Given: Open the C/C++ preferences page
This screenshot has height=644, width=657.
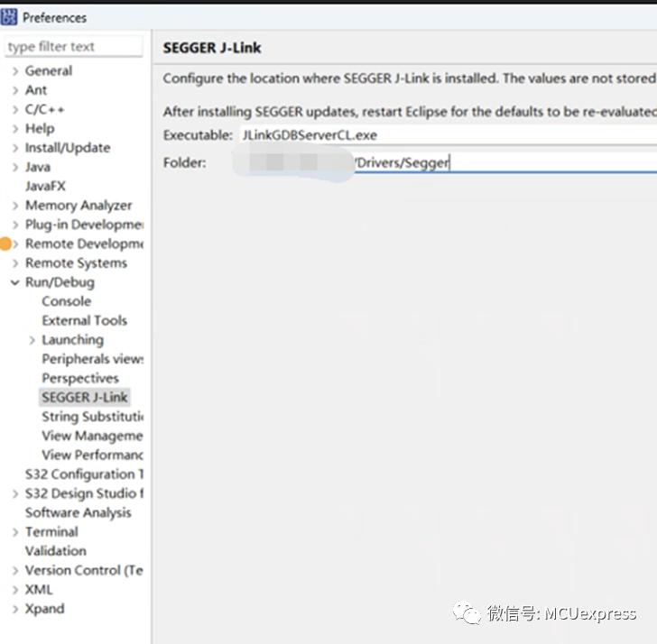Looking at the screenshot, I should [44, 109].
